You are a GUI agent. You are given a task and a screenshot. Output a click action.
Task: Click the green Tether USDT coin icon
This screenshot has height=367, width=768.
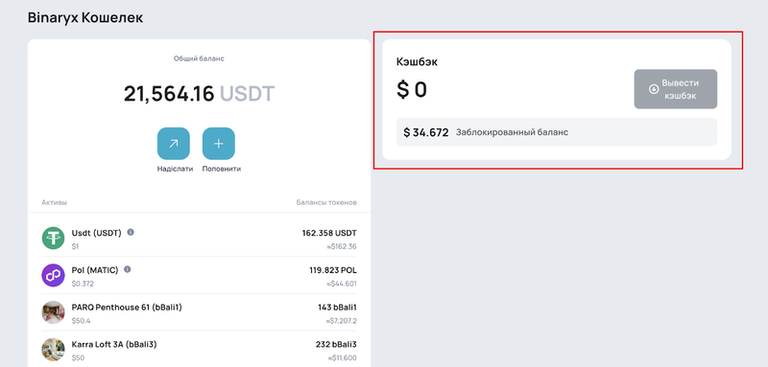coord(53,238)
